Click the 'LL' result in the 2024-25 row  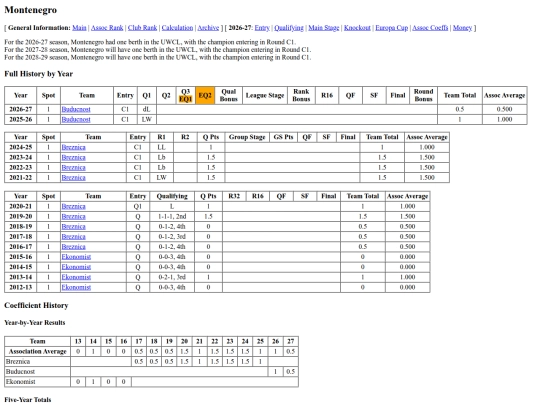pos(161,147)
